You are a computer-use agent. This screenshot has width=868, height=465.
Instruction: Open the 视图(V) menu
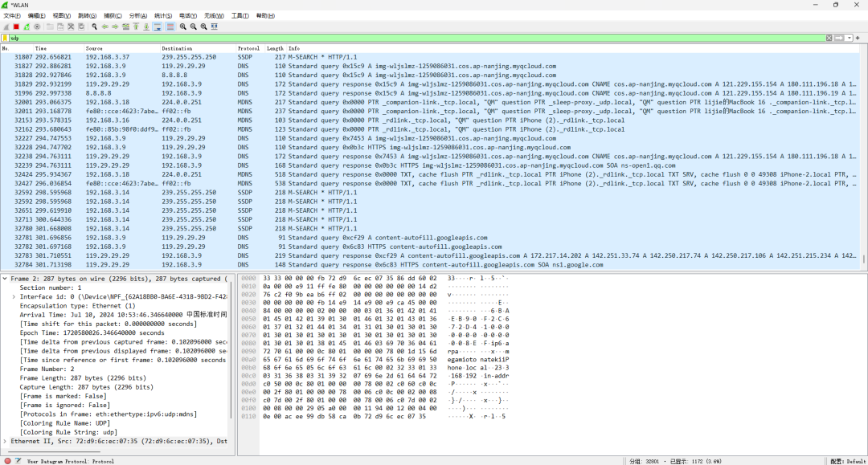[61, 15]
